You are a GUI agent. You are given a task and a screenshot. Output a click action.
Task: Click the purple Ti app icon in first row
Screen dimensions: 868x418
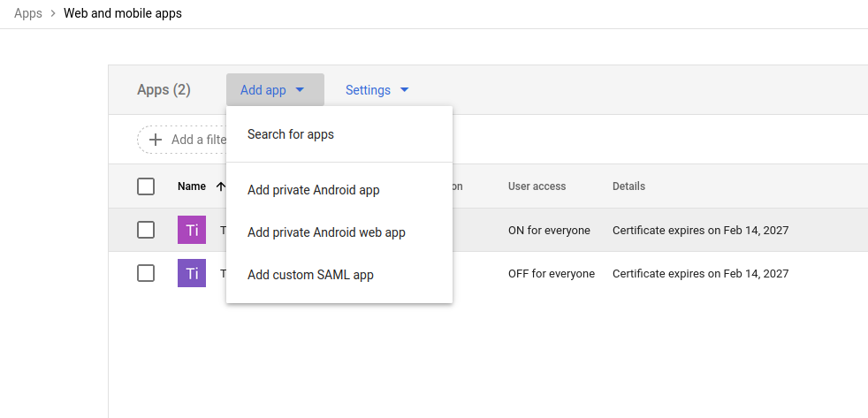point(192,230)
